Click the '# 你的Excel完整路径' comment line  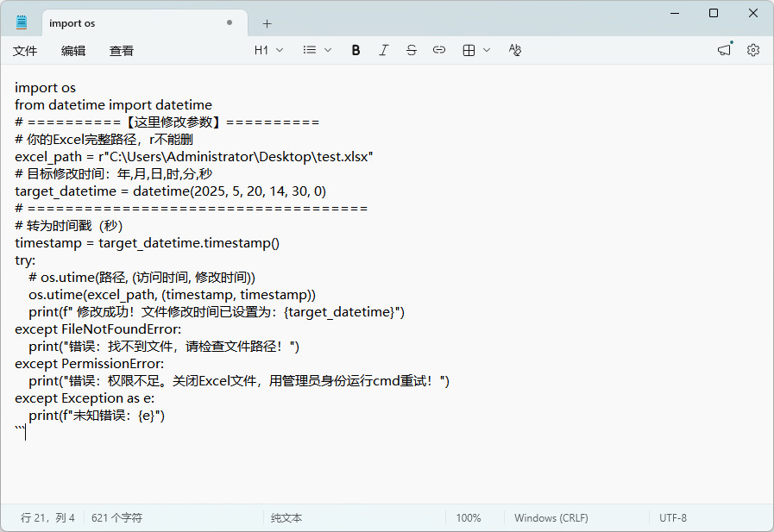[x=104, y=140]
